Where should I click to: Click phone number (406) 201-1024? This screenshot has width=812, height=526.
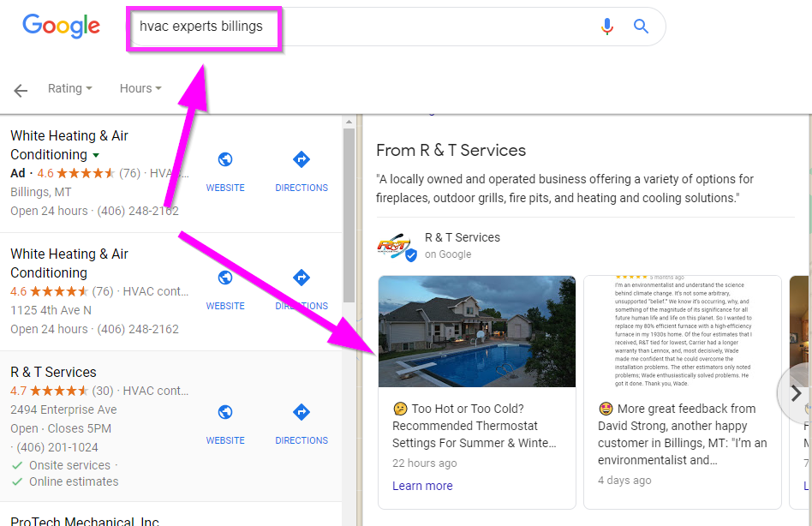(x=57, y=447)
